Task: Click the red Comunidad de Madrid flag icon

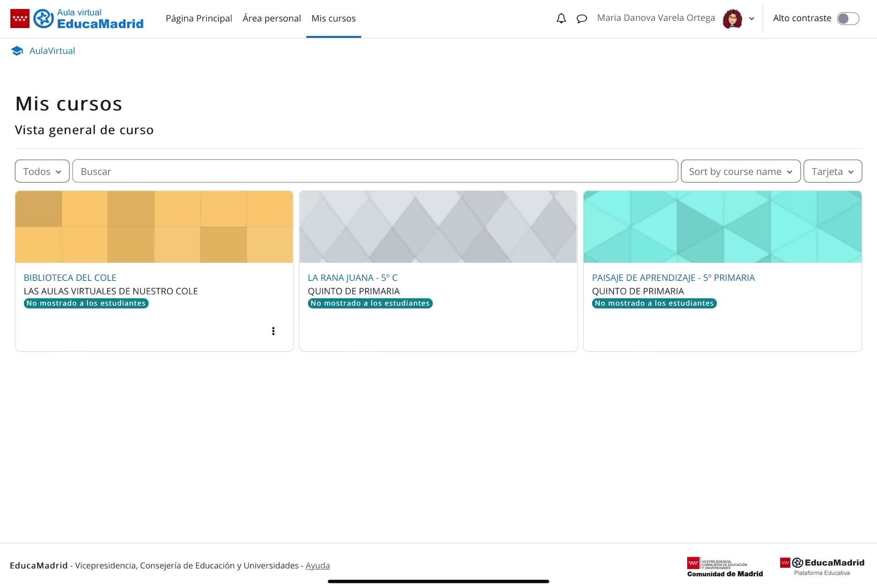Action: click(20, 19)
